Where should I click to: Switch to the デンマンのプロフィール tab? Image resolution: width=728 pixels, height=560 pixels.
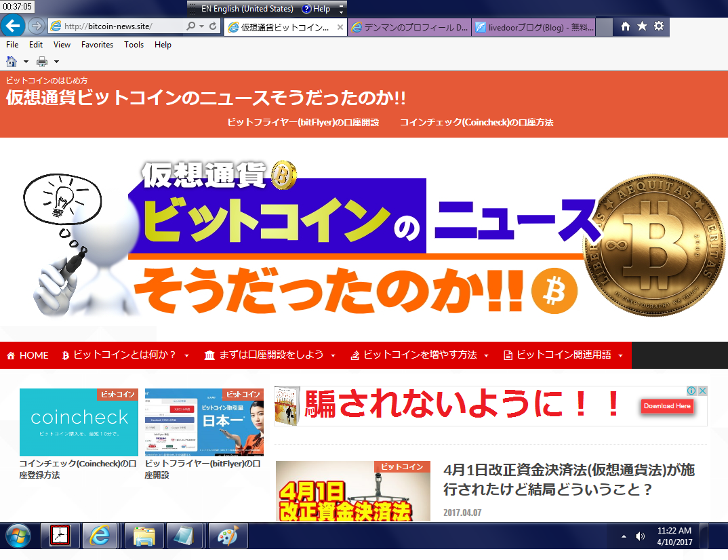pos(409,27)
